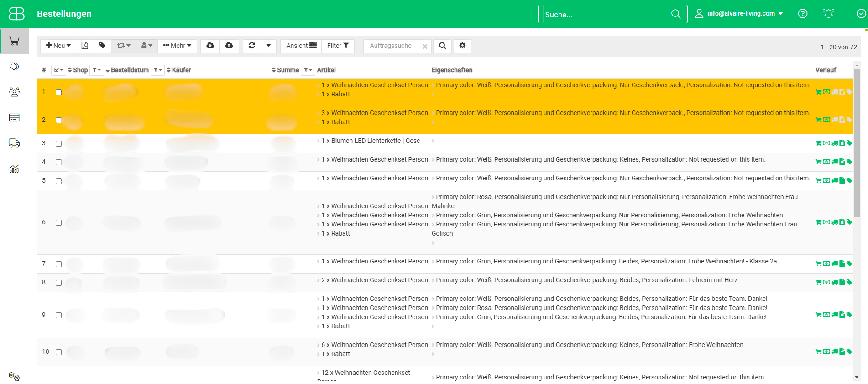Click the scrollbar down arrow at table bottom

857,377
